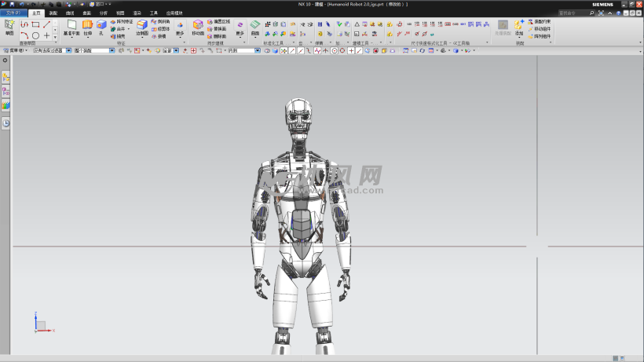Open the help icon near search

[618, 13]
